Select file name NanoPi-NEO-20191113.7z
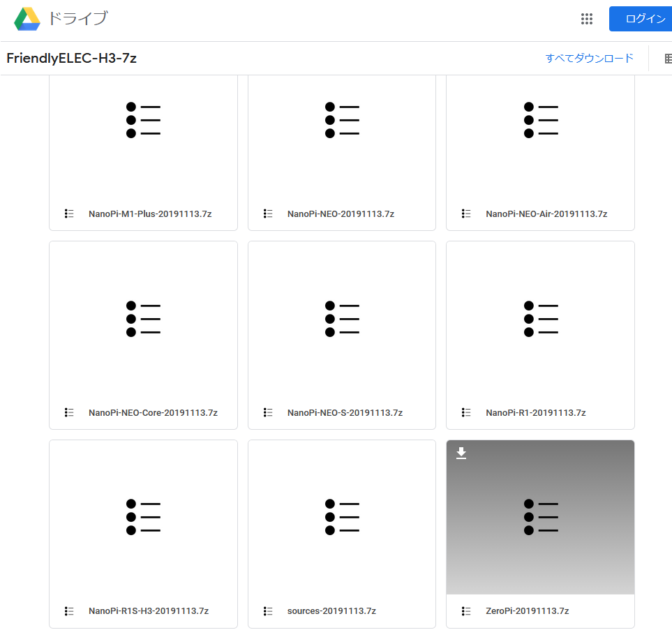The width and height of the screenshot is (672, 637). point(341,213)
